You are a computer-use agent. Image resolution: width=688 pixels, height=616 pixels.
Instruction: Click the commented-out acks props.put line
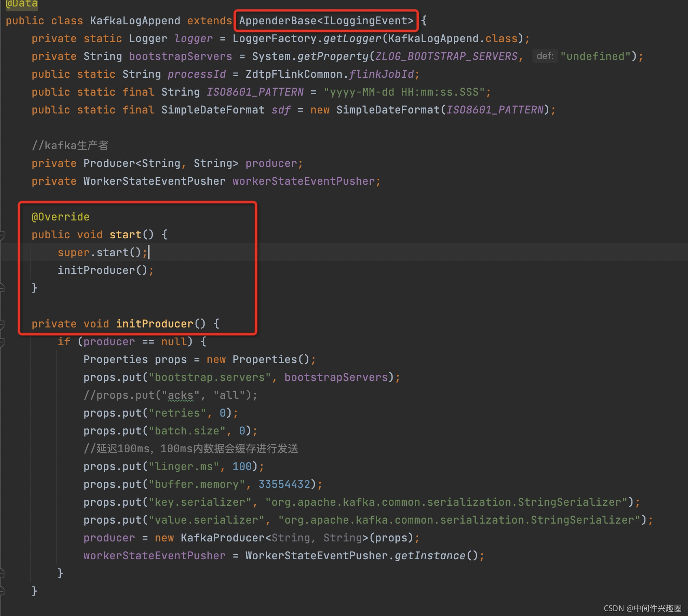171,395
